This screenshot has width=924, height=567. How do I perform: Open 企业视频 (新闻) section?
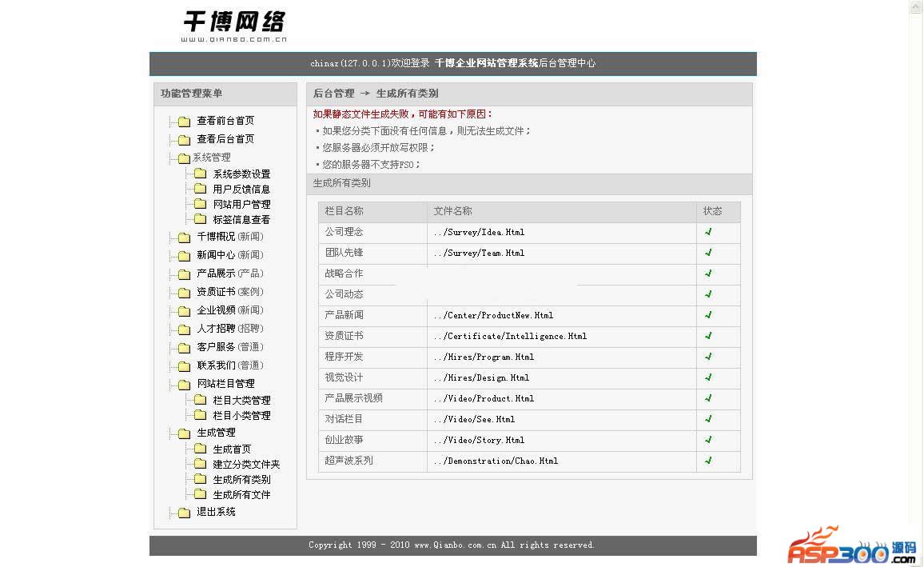tap(230, 310)
